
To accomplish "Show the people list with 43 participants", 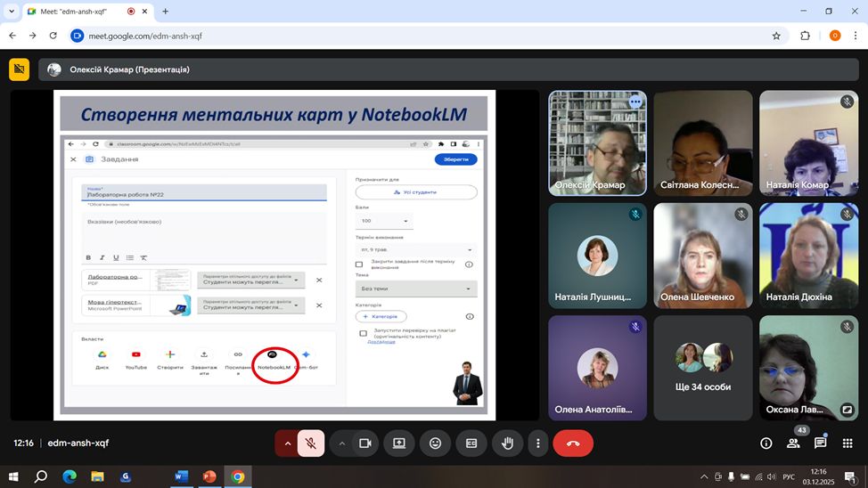I will pos(792,443).
